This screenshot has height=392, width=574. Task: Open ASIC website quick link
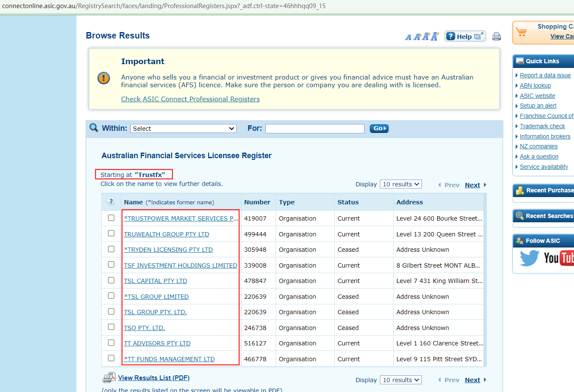(x=538, y=96)
